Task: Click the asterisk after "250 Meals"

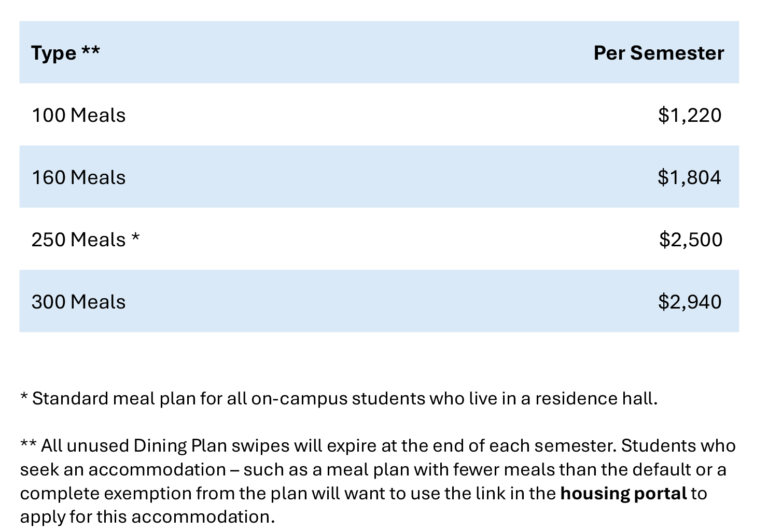Action: pyautogui.click(x=135, y=237)
